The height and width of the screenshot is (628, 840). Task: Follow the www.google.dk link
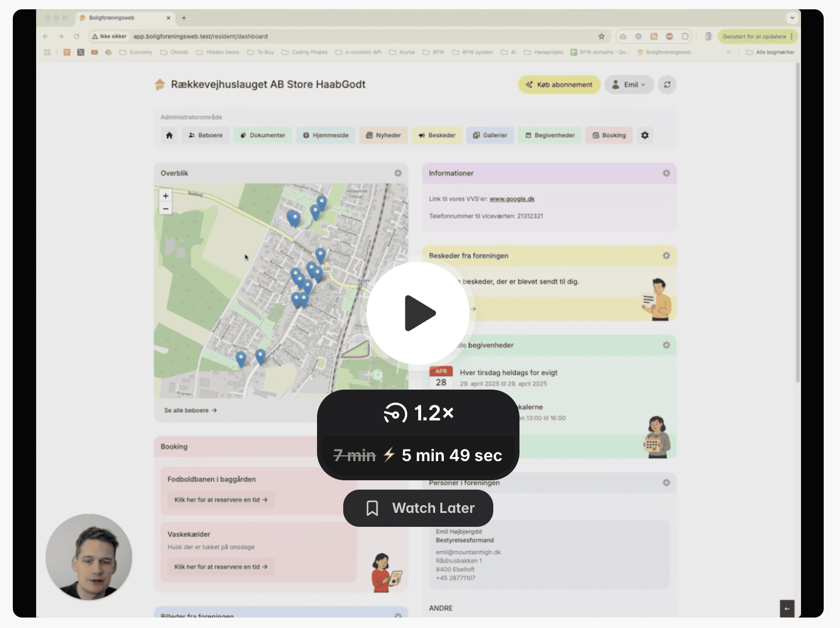pos(512,199)
